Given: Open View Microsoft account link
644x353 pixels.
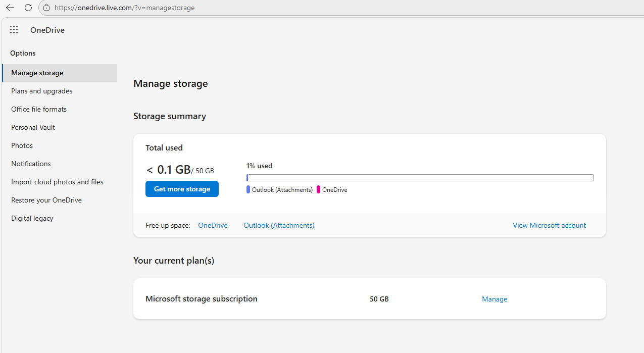Looking at the screenshot, I should pyautogui.click(x=550, y=225).
